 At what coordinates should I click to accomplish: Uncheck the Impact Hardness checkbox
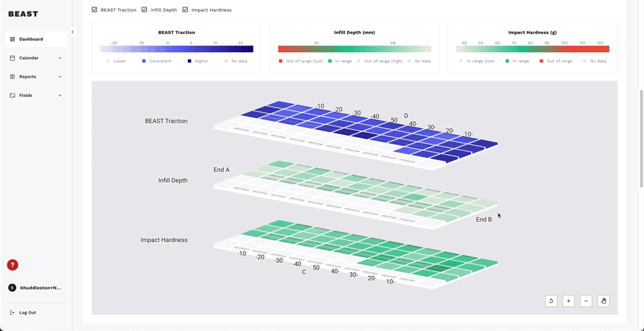pos(185,9)
